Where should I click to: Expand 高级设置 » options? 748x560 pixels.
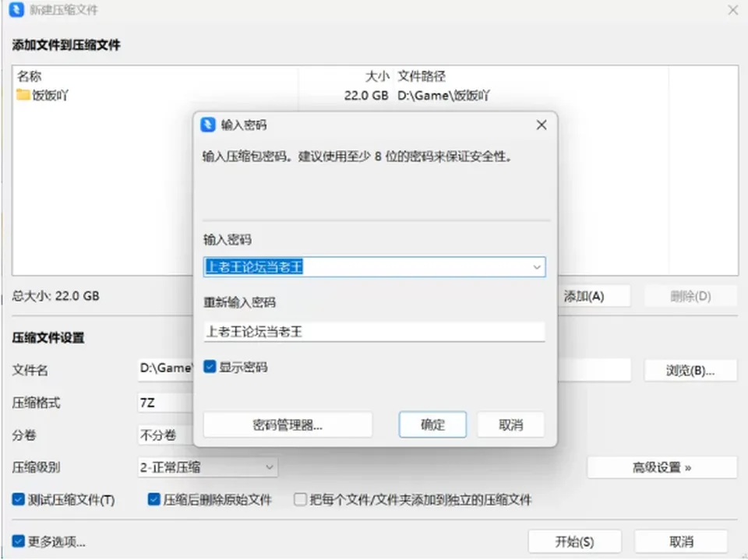coord(662,467)
